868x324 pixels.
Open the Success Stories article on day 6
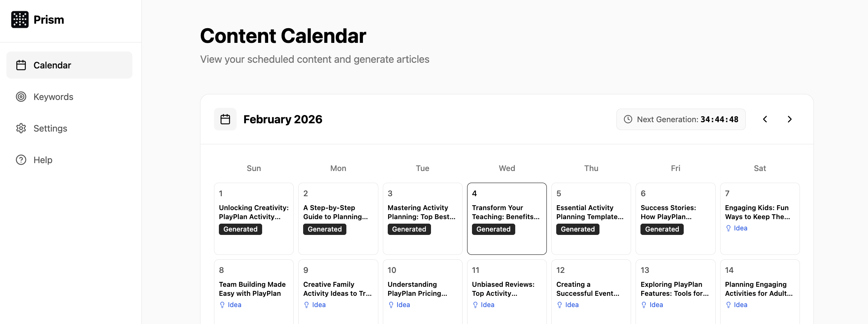click(x=668, y=212)
